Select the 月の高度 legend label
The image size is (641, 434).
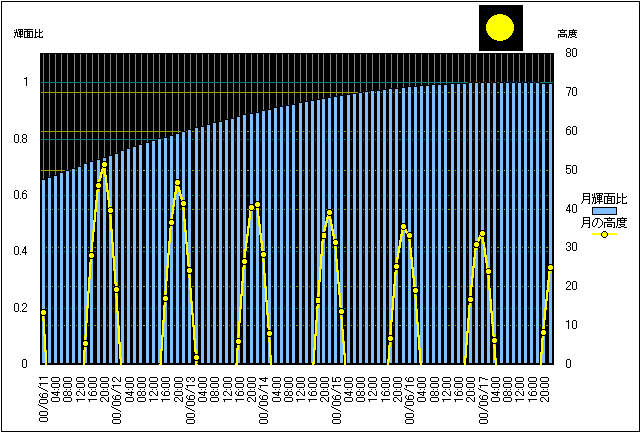click(x=604, y=223)
